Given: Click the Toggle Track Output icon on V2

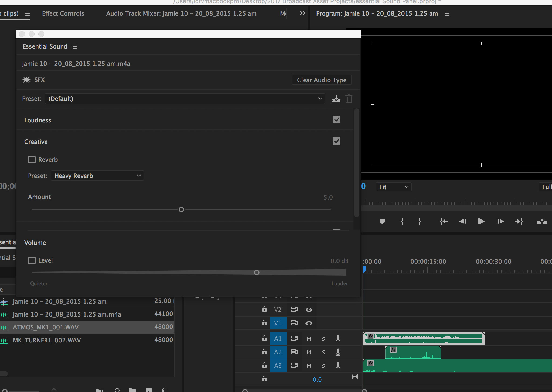Looking at the screenshot, I should coord(309,309).
